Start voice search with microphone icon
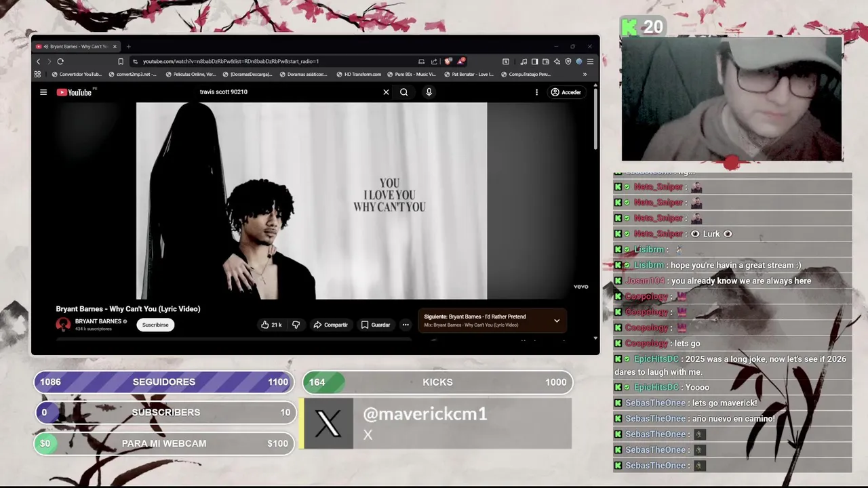The width and height of the screenshot is (868, 488). pos(429,92)
